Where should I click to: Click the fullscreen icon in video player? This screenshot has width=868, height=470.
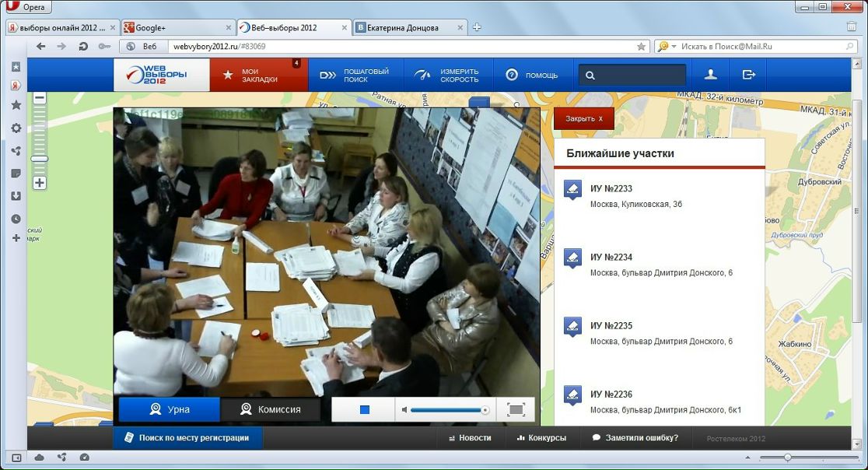pos(515,409)
